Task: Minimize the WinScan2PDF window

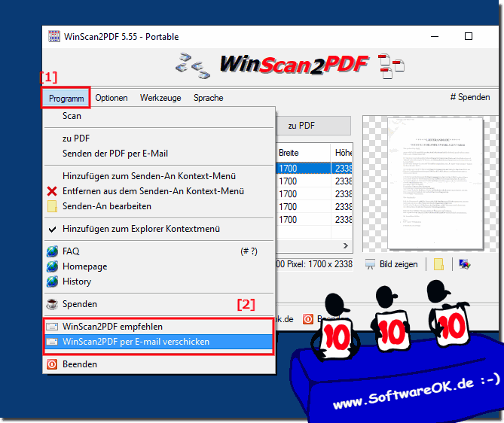Action: point(435,36)
